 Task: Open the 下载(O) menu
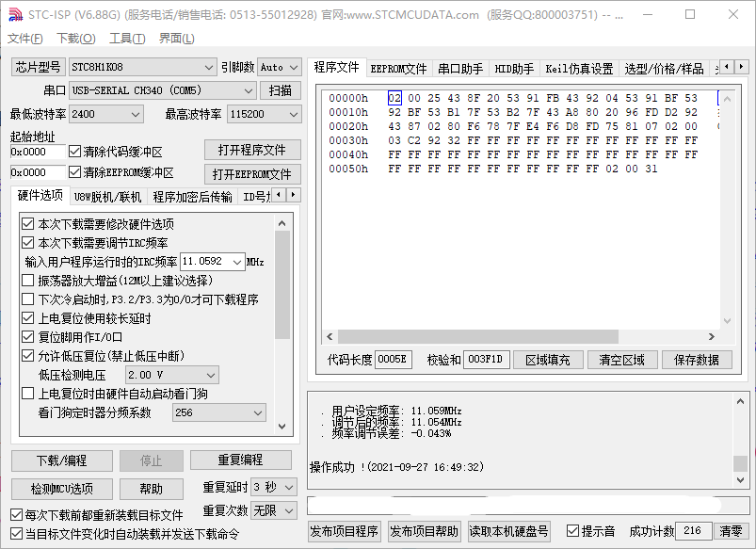(x=72, y=39)
